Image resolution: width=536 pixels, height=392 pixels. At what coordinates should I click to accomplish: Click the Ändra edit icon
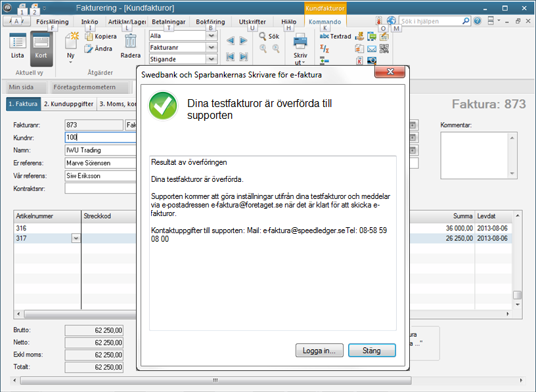click(x=89, y=49)
